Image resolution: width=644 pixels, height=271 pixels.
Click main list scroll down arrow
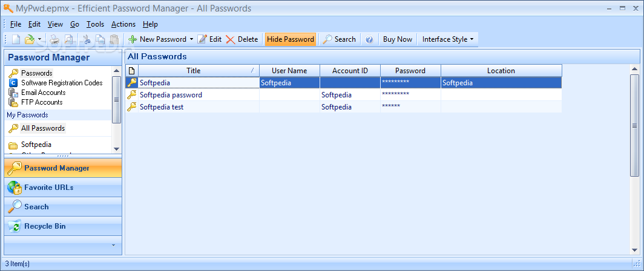pyautogui.click(x=634, y=250)
